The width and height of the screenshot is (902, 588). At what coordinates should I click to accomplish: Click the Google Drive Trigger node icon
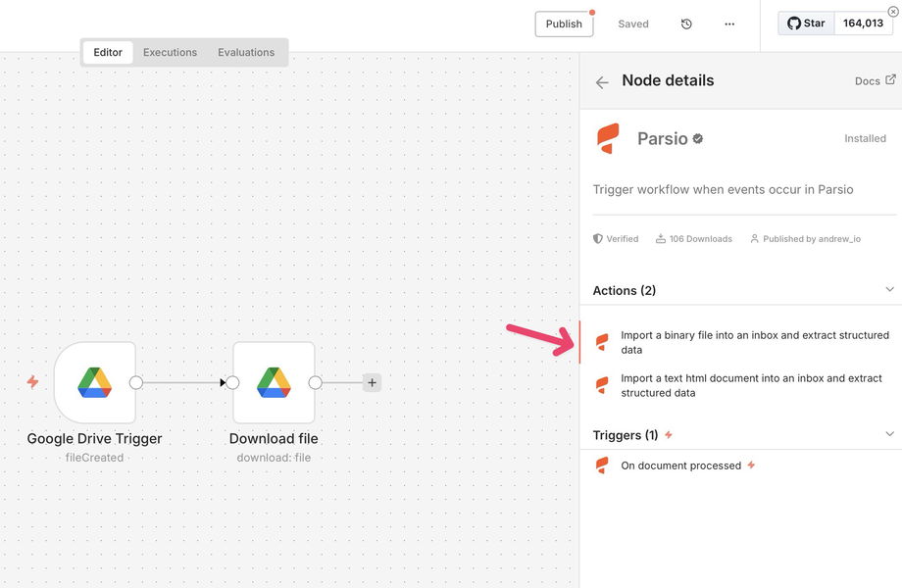click(95, 382)
